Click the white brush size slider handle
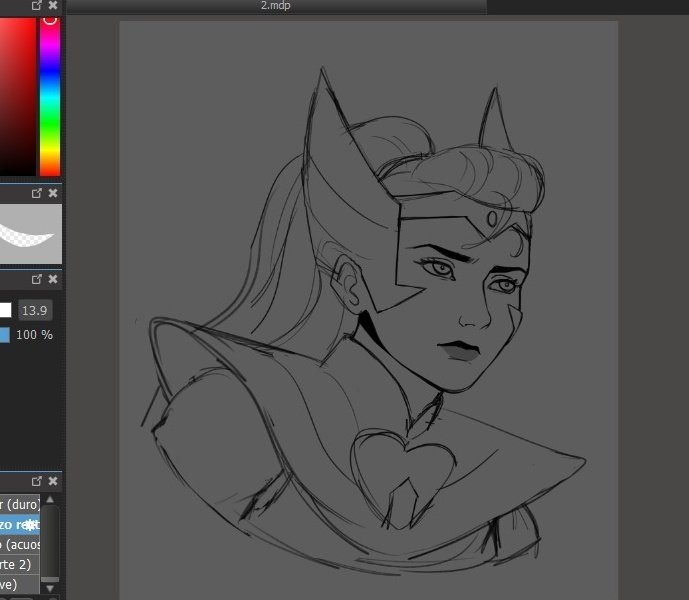This screenshot has height=600, width=689. [5, 310]
